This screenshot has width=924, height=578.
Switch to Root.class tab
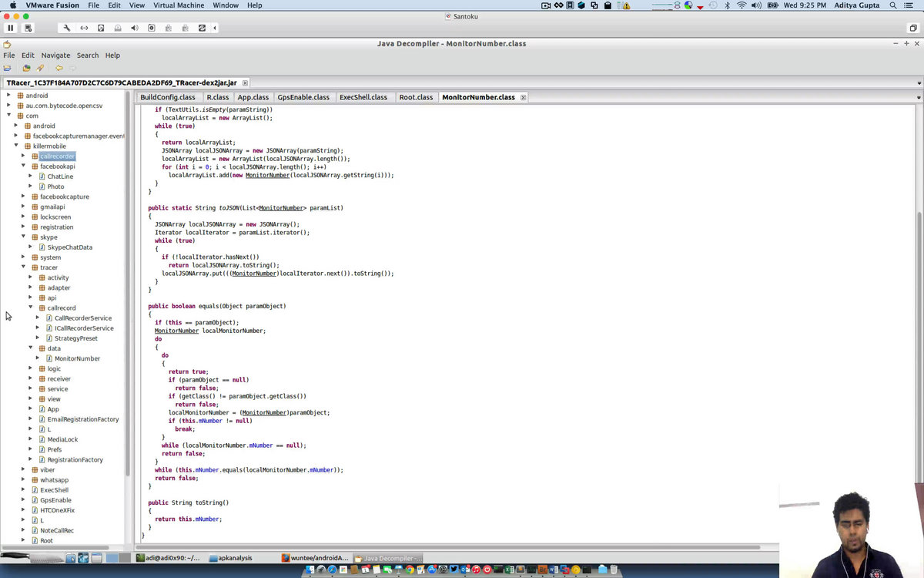(x=416, y=97)
